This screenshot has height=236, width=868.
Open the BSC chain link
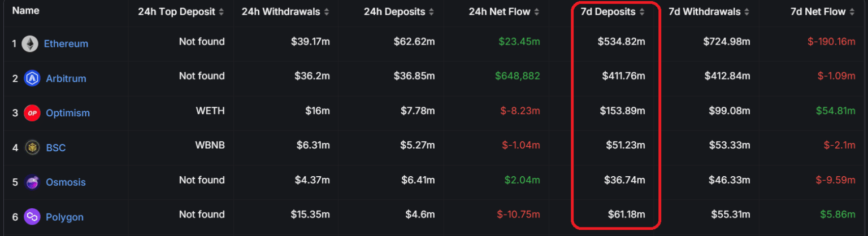pyautogui.click(x=56, y=148)
